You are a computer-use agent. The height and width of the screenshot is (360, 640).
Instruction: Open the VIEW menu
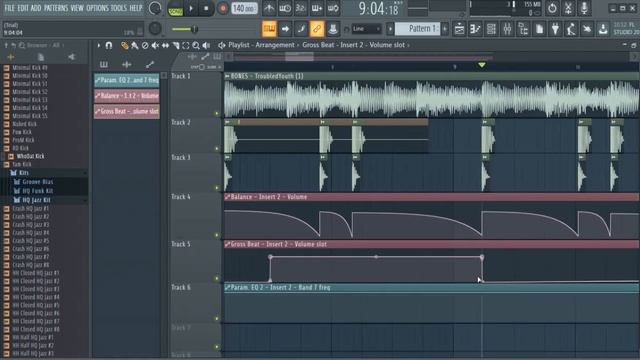tap(77, 8)
